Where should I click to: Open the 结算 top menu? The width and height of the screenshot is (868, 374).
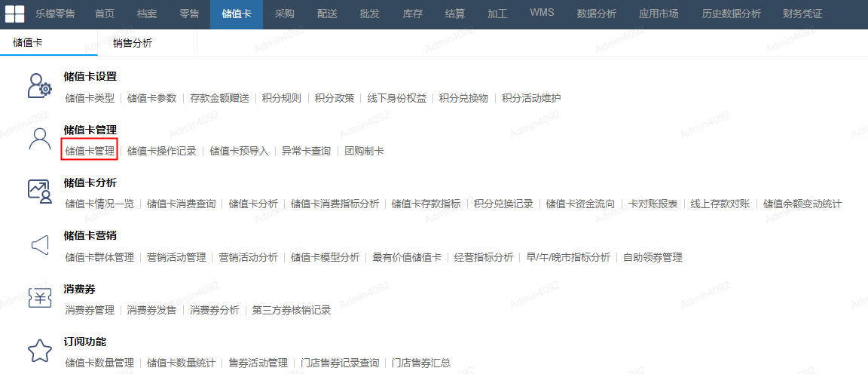(455, 14)
